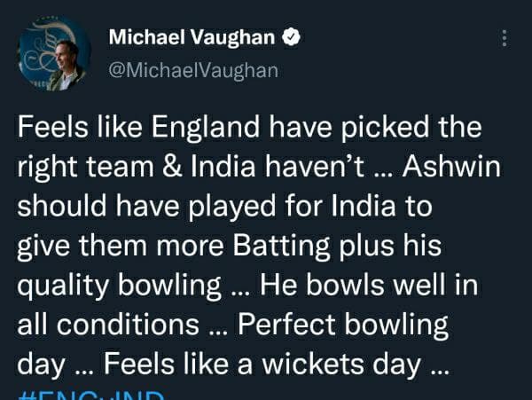Open the @MichaelVaughan handle link
The width and height of the screenshot is (532, 400).
click(x=192, y=69)
